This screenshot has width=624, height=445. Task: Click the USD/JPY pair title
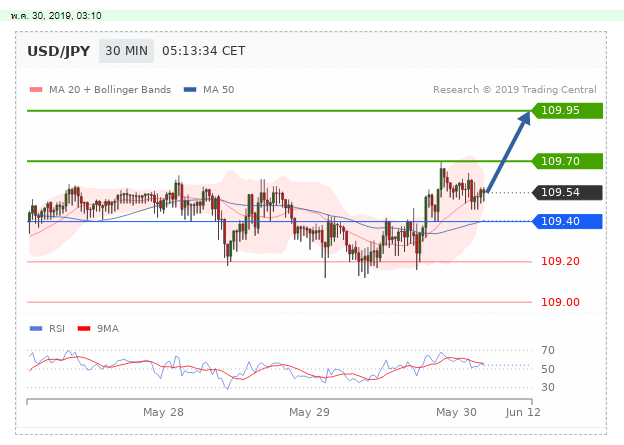point(59,51)
